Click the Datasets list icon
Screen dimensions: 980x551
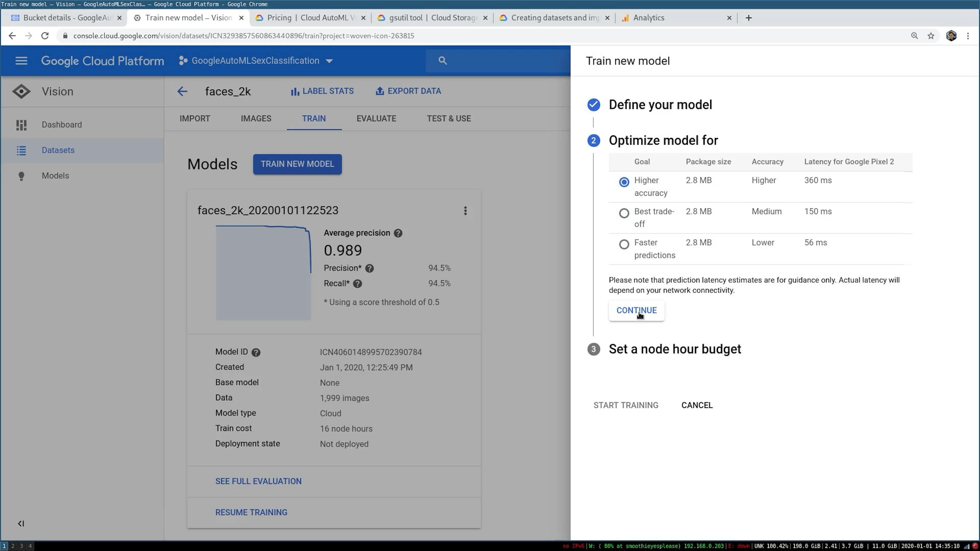[x=21, y=150]
